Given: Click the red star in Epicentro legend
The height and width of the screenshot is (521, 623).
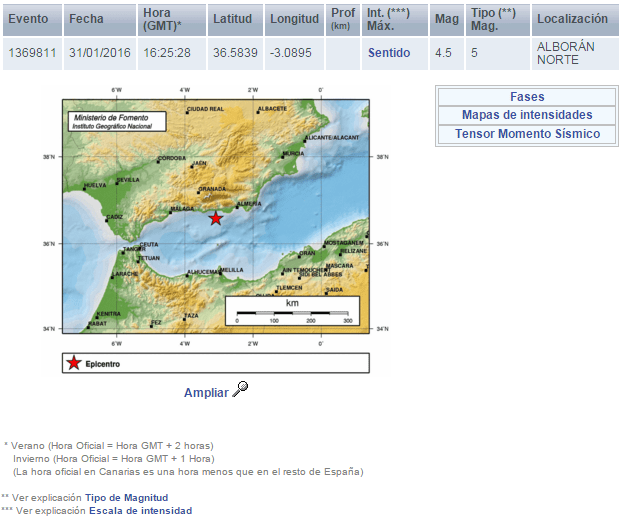Looking at the screenshot, I should tap(74, 363).
